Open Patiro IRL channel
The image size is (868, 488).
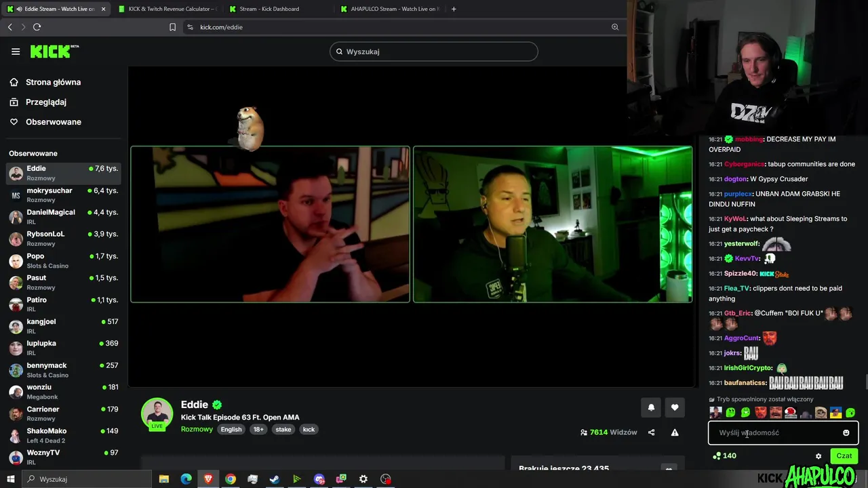pos(64,304)
